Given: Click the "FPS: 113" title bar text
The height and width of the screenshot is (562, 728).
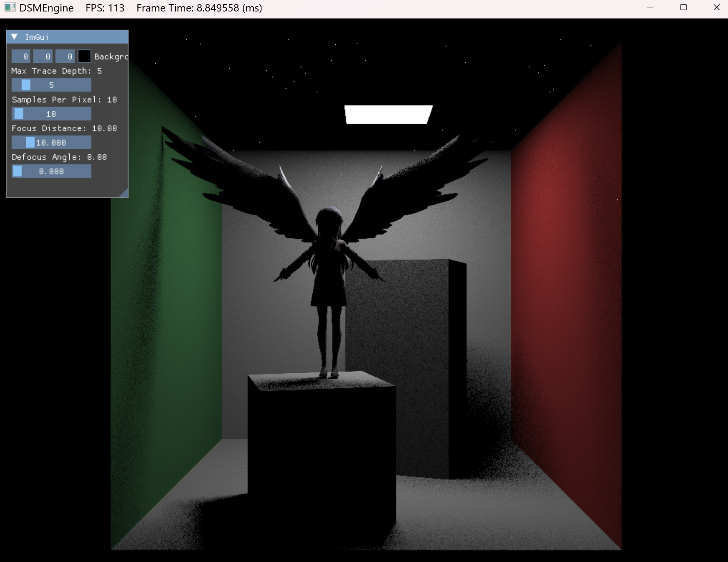Looking at the screenshot, I should tap(105, 8).
